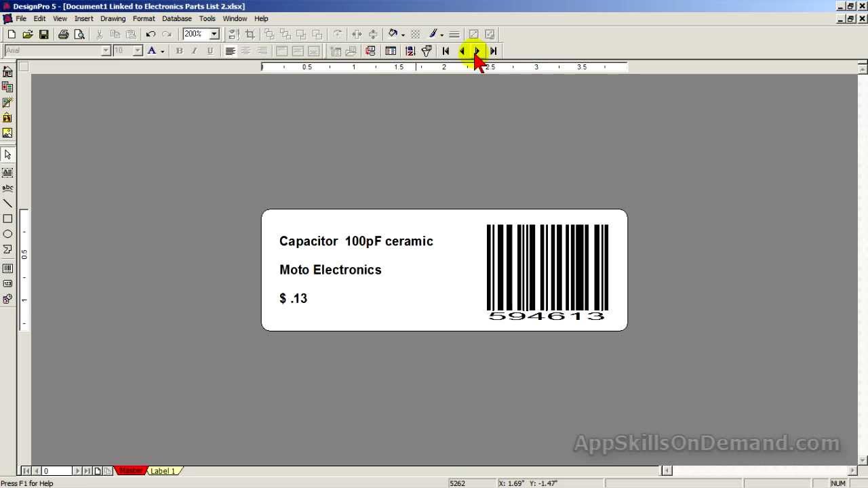
Task: Open the line color brush tool
Action: (433, 34)
